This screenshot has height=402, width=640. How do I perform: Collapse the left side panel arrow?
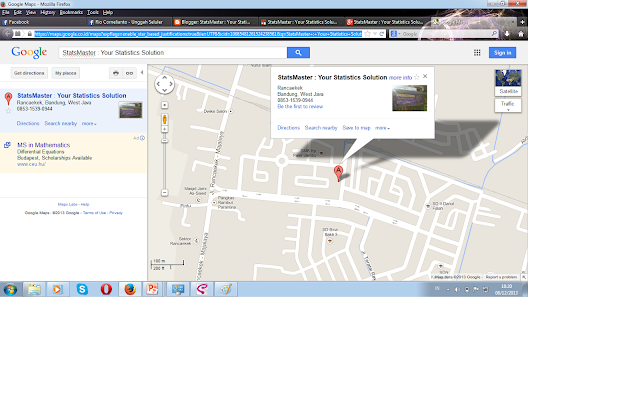[142, 73]
